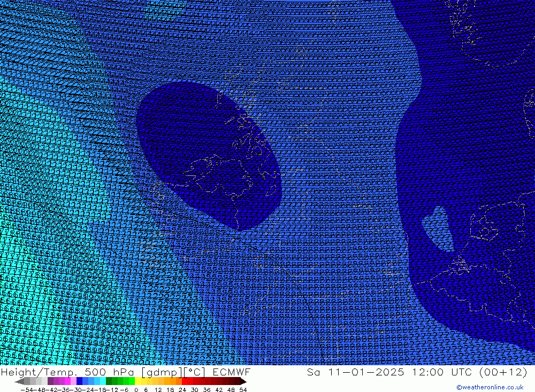The width and height of the screenshot is (535, 392).
Task: Click the '[gdmp]' unit label
Action: click(162, 372)
